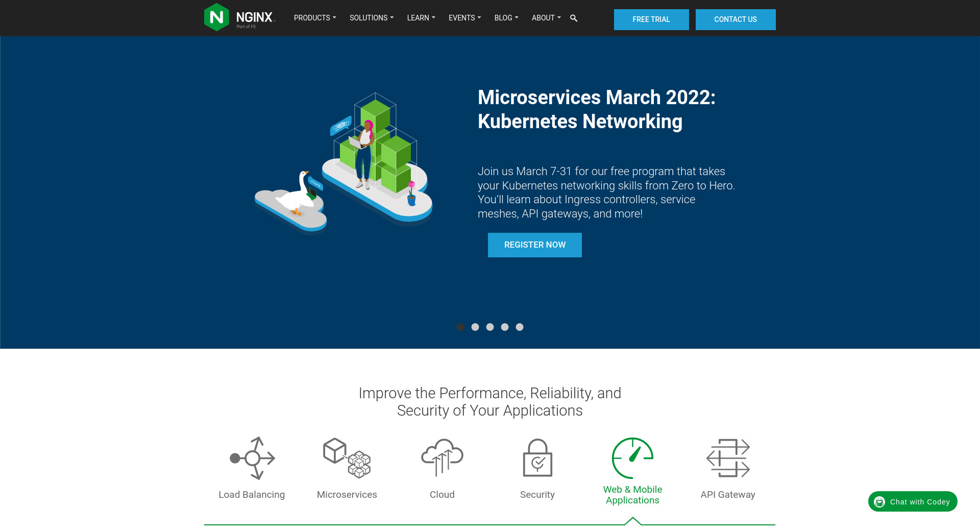980x531 pixels.
Task: Switch to the second carousel slide dot
Action: click(x=475, y=327)
